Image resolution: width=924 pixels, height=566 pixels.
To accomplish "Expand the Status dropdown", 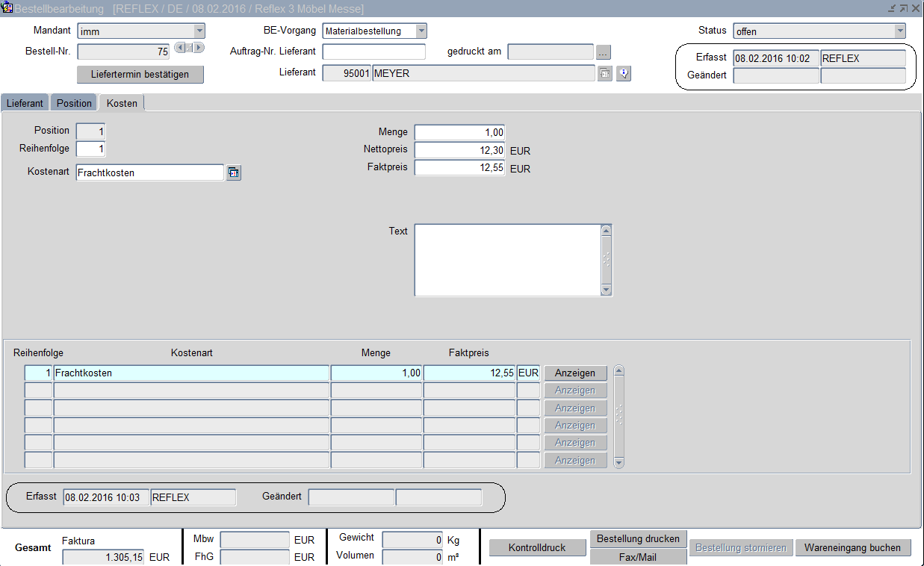I will [899, 31].
